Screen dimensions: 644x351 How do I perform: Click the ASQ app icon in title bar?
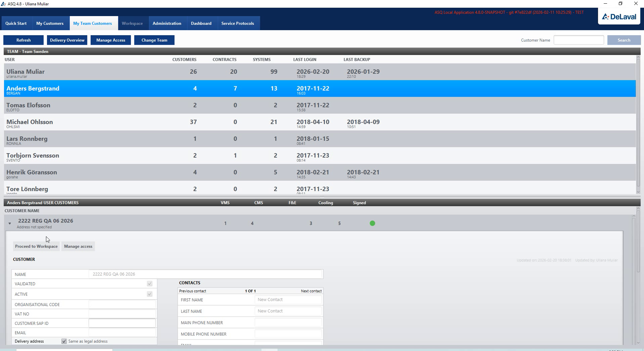pos(3,4)
